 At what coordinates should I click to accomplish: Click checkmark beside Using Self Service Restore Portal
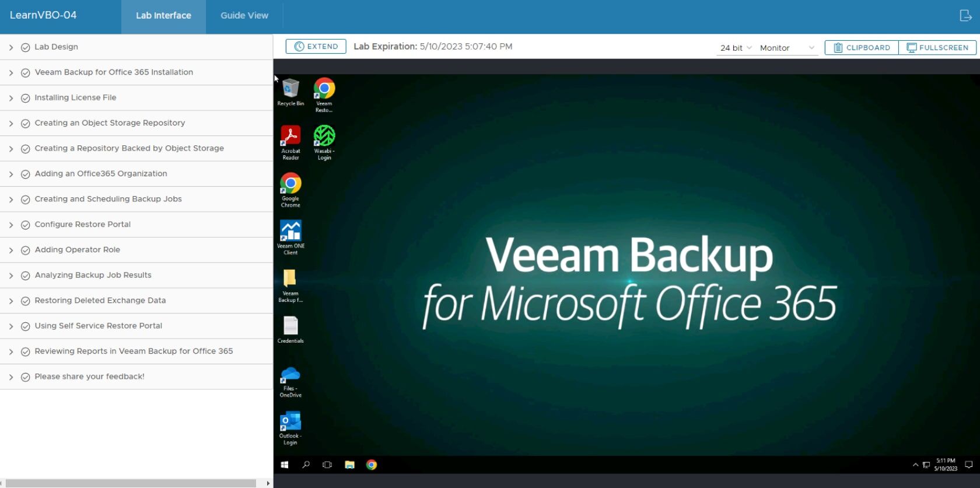pyautogui.click(x=26, y=326)
